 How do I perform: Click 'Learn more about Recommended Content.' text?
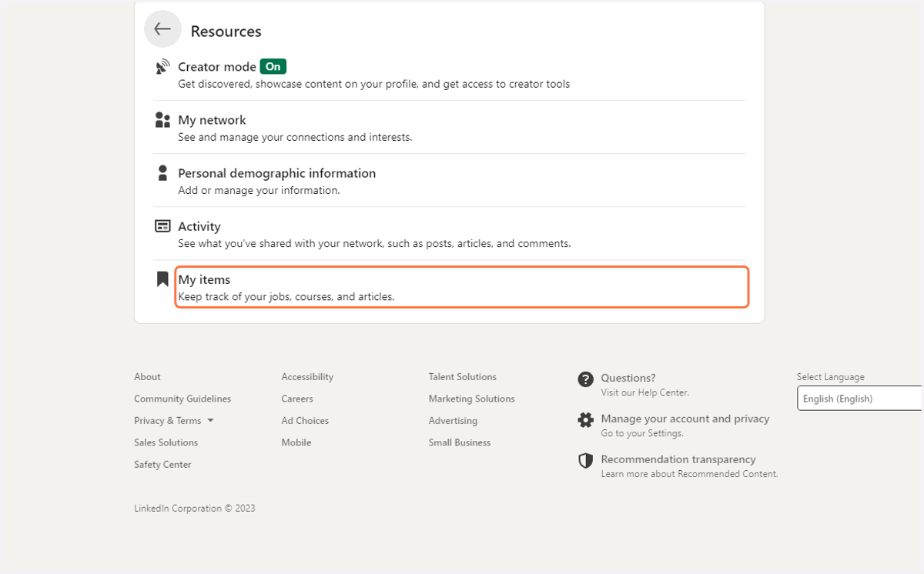click(x=690, y=474)
